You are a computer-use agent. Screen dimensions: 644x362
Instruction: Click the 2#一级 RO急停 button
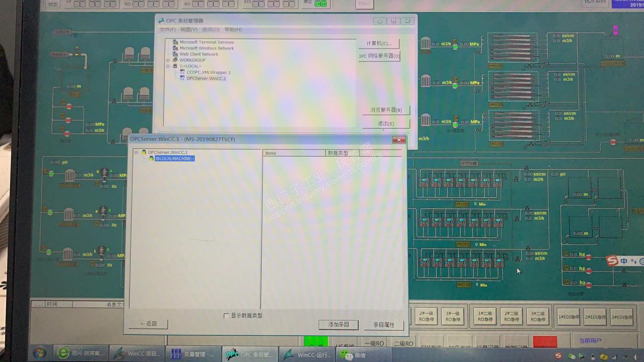(x=426, y=316)
